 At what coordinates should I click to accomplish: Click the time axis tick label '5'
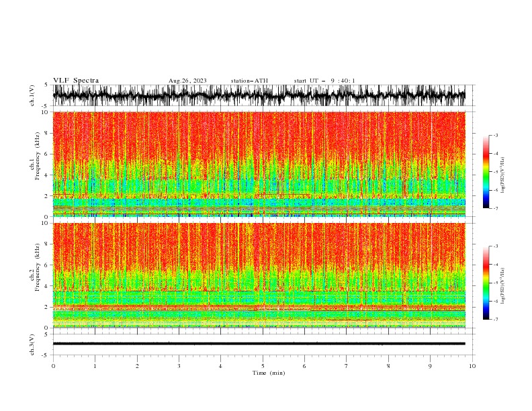[263, 366]
